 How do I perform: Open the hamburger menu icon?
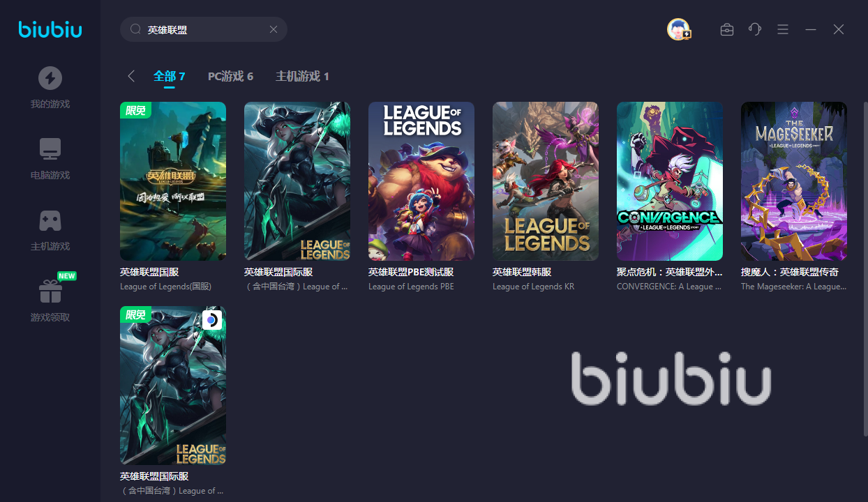[x=783, y=29]
